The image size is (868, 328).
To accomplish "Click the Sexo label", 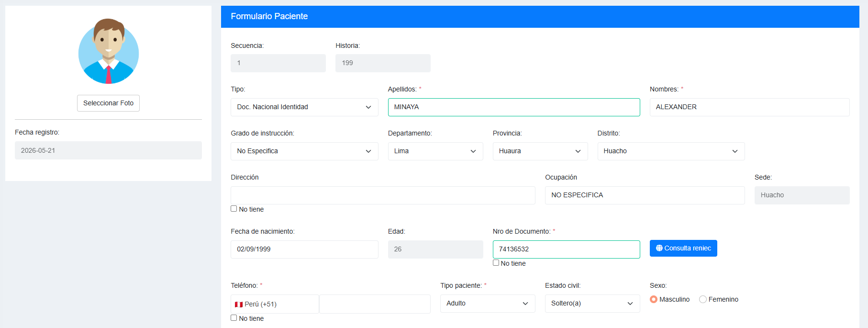I will [x=658, y=285].
